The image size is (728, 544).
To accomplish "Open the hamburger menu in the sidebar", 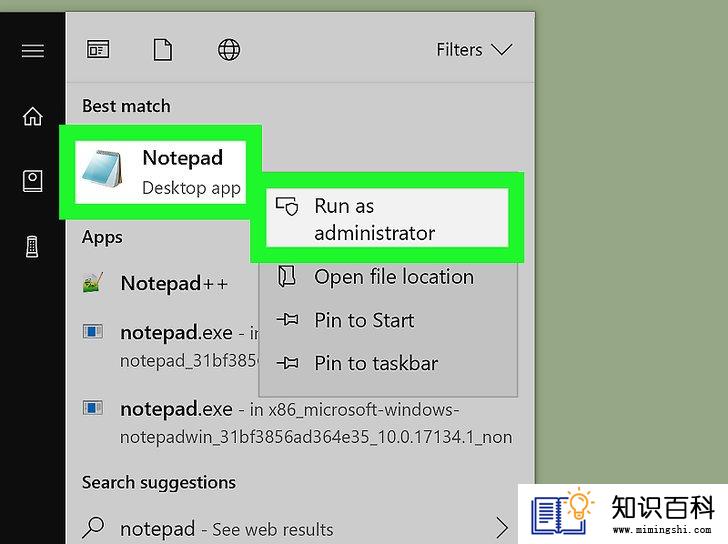I will [x=32, y=51].
